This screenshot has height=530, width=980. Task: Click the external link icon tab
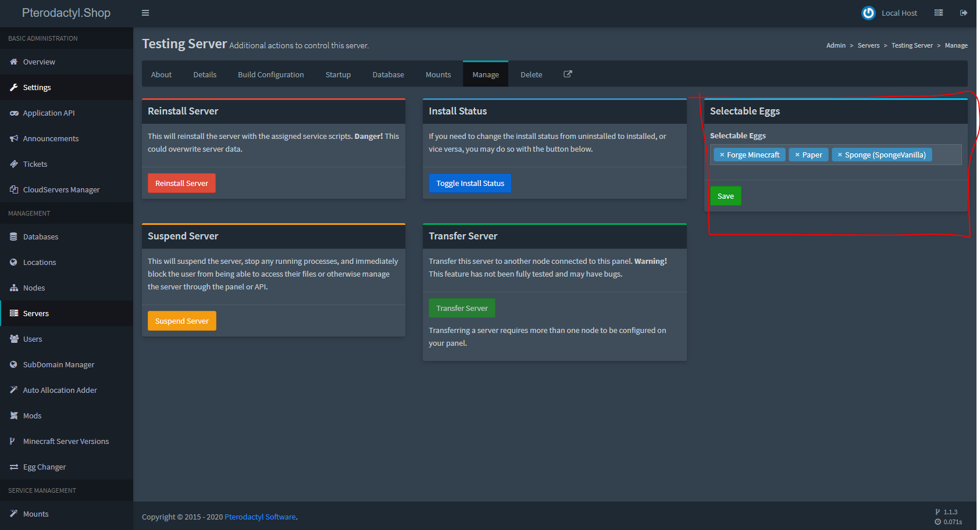[568, 74]
